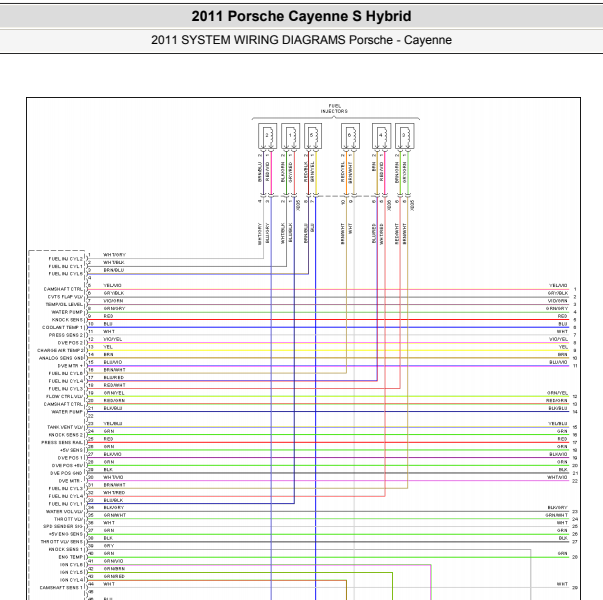
Task: Select the 'CAMSHAFT SENS 1' pin label
Action: 62,587
